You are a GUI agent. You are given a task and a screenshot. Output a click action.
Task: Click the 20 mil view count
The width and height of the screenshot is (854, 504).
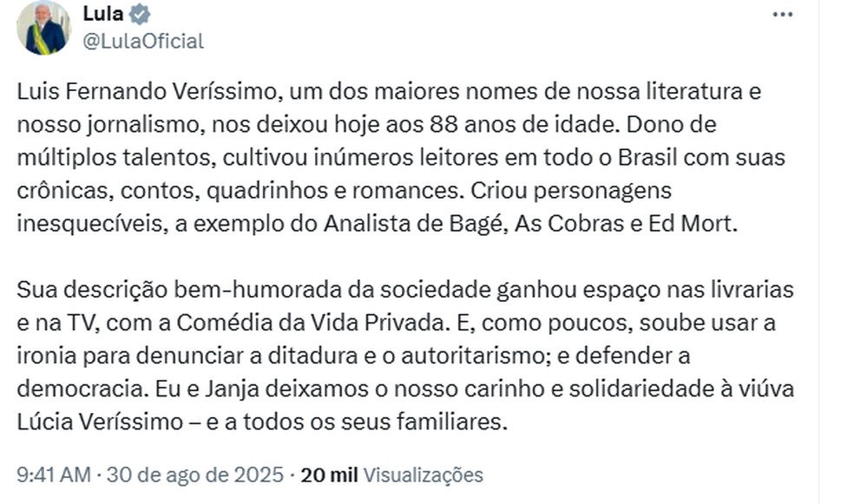329,475
